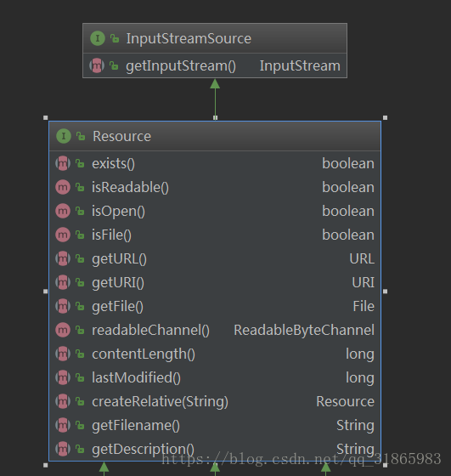
Task: Select the lastModified() method name
Action: pos(136,377)
